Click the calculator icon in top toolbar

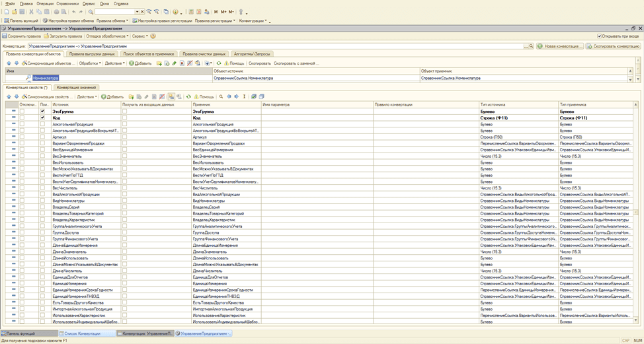tap(192, 12)
